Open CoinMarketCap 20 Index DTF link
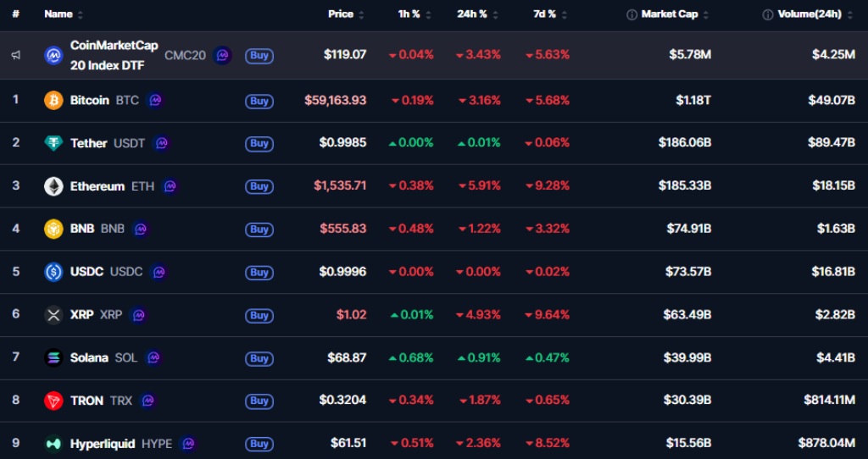This screenshot has height=459, width=868. (114, 55)
